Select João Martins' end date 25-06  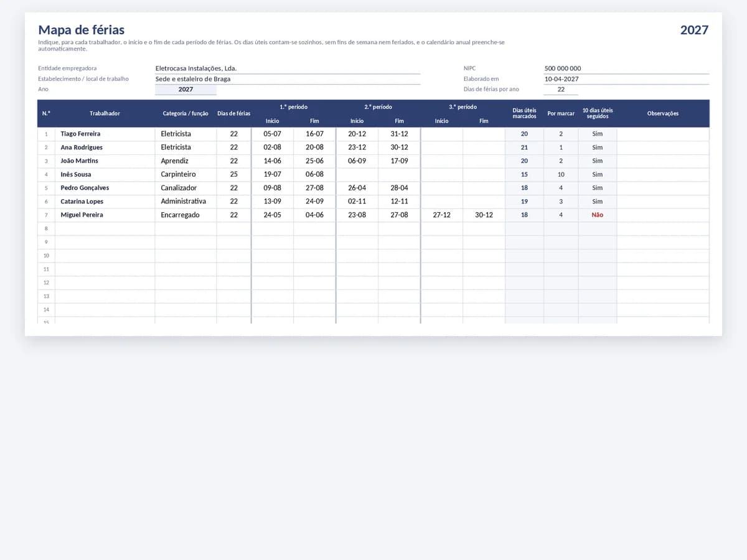315,161
